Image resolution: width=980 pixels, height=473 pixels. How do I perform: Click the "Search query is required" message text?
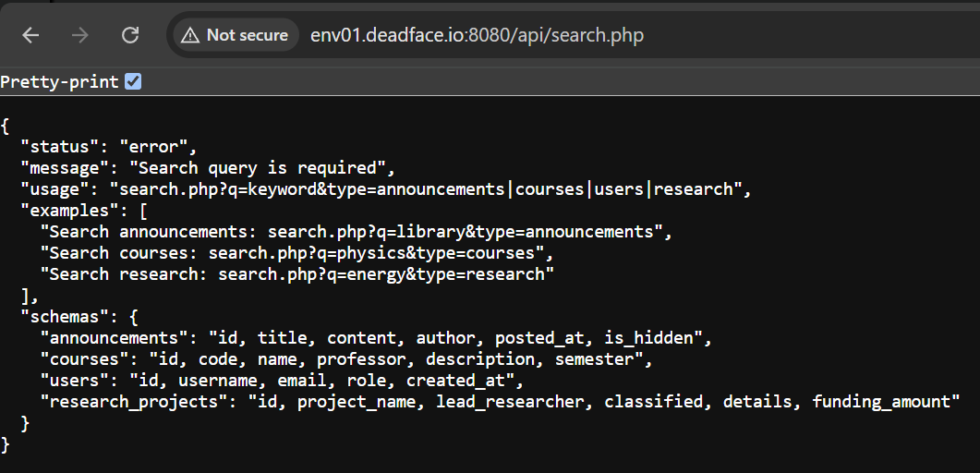click(x=258, y=168)
